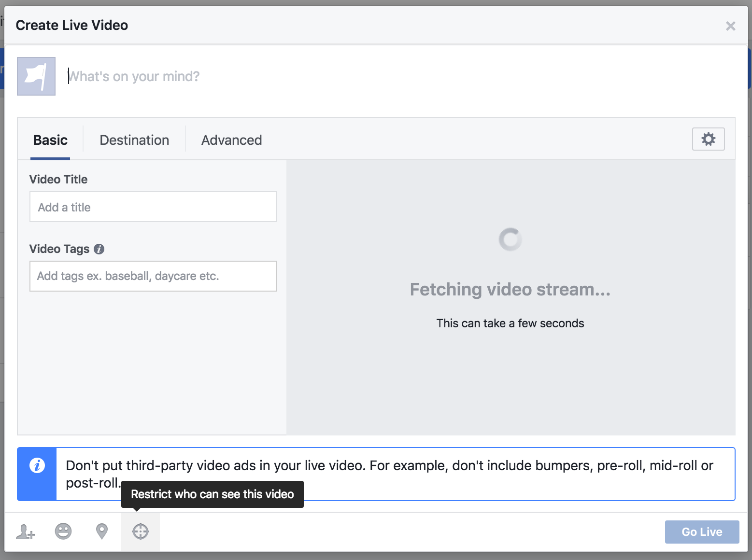Open the Advanced tab
752x560 pixels.
tap(231, 140)
